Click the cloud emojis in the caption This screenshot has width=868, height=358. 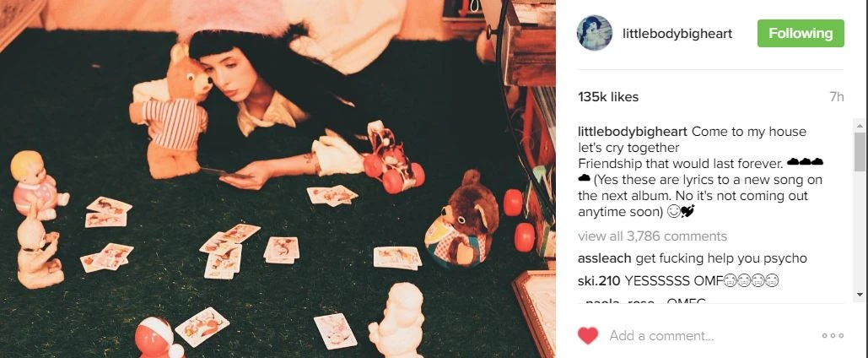click(805, 162)
